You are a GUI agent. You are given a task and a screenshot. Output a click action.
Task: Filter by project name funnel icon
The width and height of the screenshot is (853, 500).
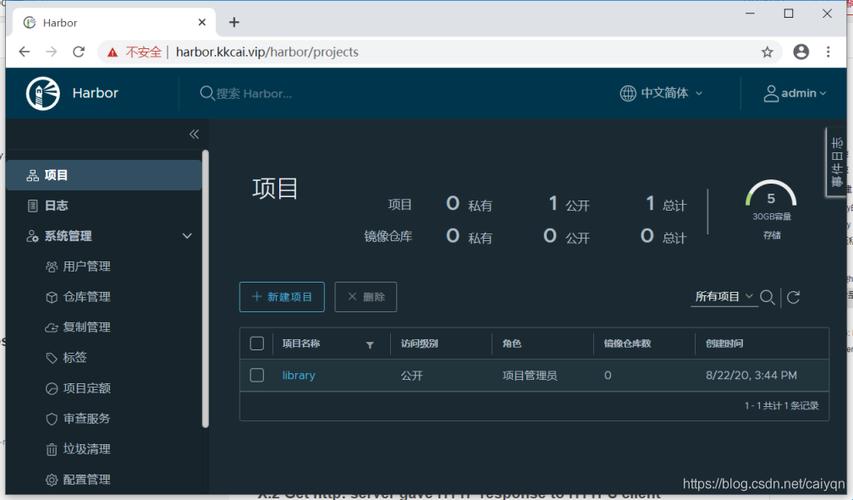(370, 345)
